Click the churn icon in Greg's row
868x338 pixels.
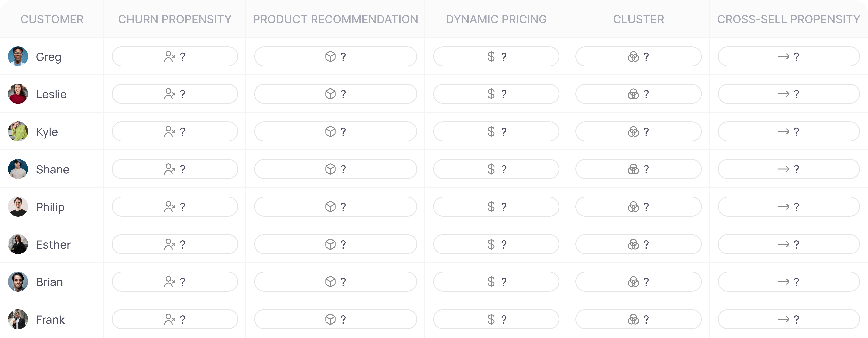(x=169, y=56)
